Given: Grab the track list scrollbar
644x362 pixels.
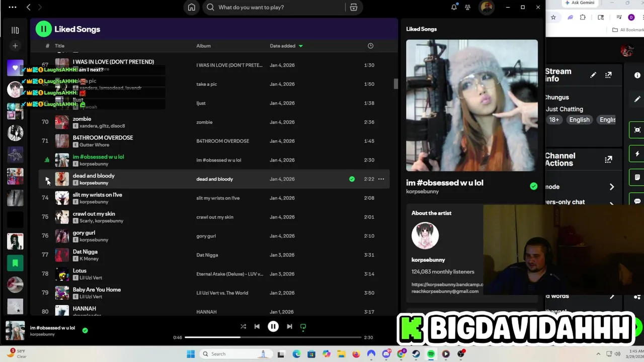Looking at the screenshot, I should click(396, 84).
